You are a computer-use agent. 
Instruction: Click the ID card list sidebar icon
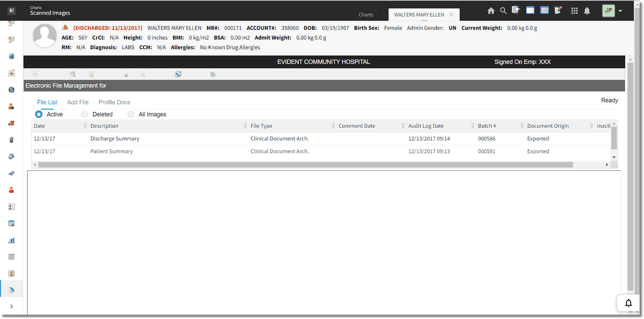pos(12,207)
